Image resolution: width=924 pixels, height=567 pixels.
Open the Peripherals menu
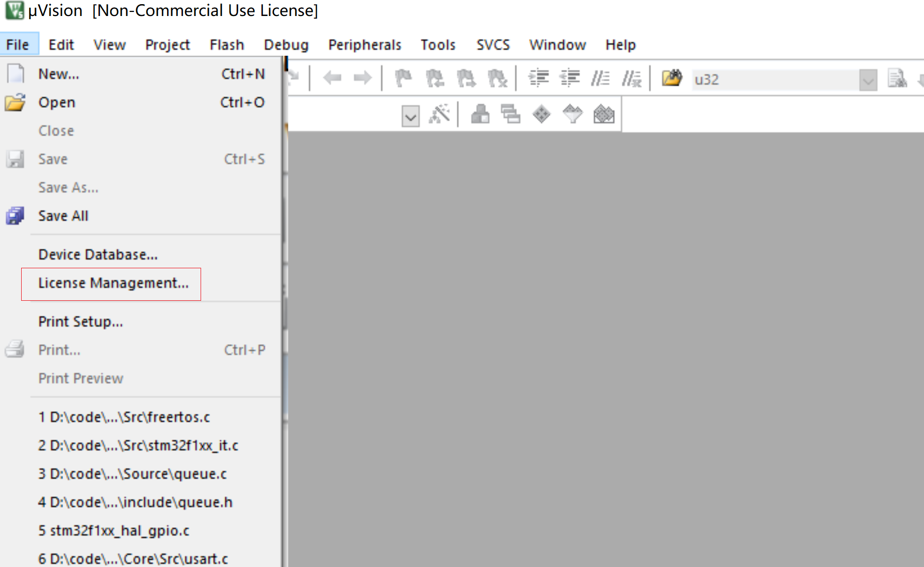click(x=365, y=45)
